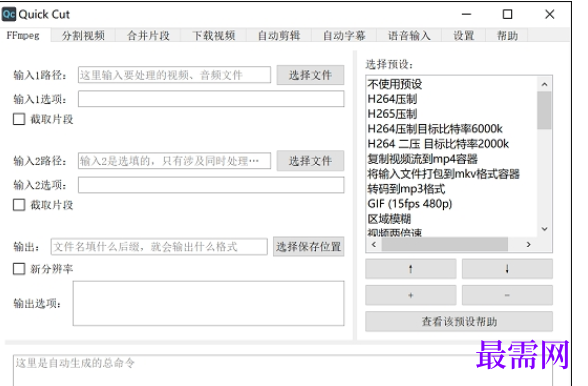Maximize the Quick Cut window

507,14
